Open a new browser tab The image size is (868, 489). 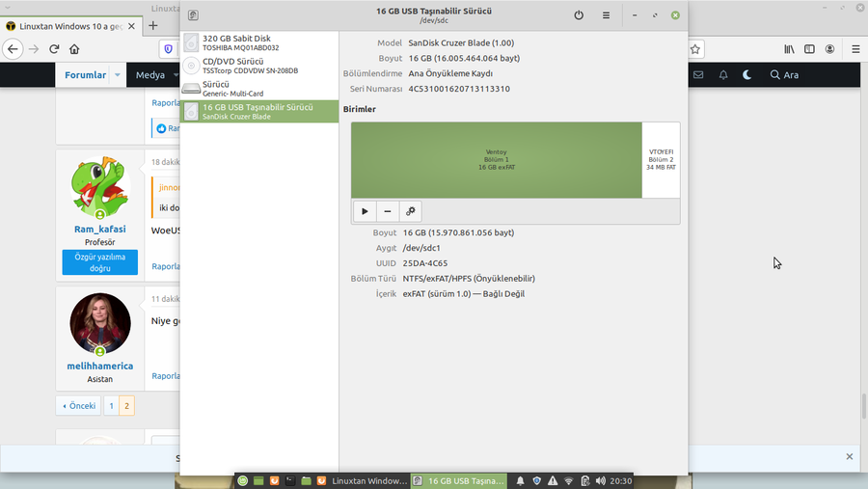coord(153,25)
